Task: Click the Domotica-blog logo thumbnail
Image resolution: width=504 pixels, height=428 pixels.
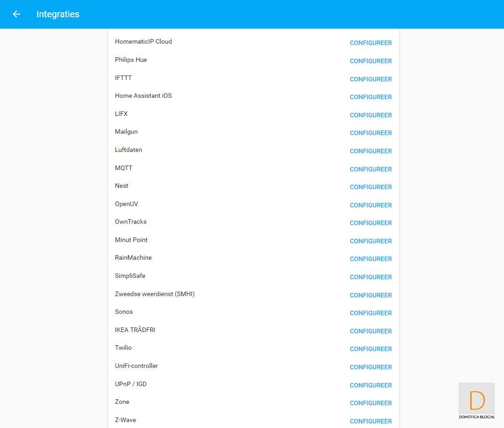Action: point(476,401)
